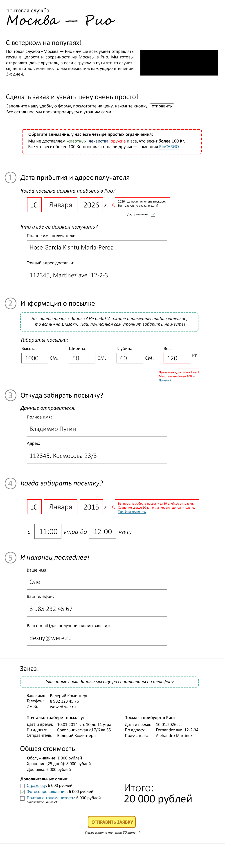Click the recipient full name field
This screenshot has width=225, height=868.
coord(97,248)
